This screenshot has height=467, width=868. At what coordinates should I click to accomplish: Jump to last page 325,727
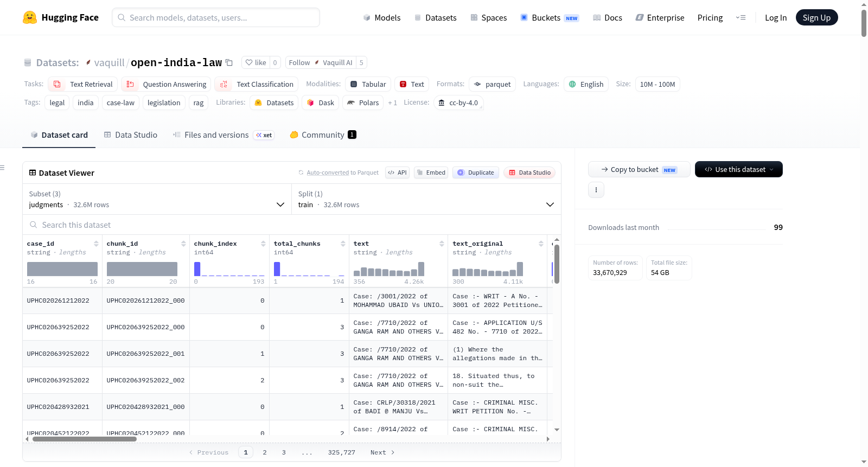[x=342, y=452]
